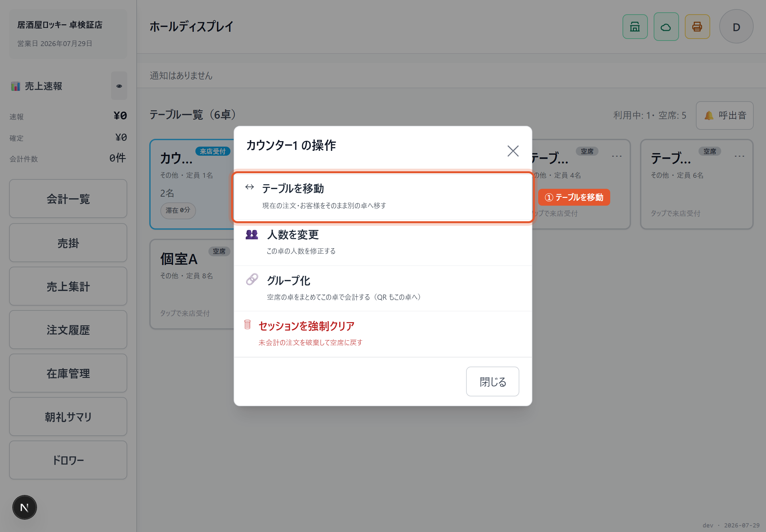Image resolution: width=766 pixels, height=532 pixels.
Task: Click the store icon in header
Action: (x=635, y=27)
